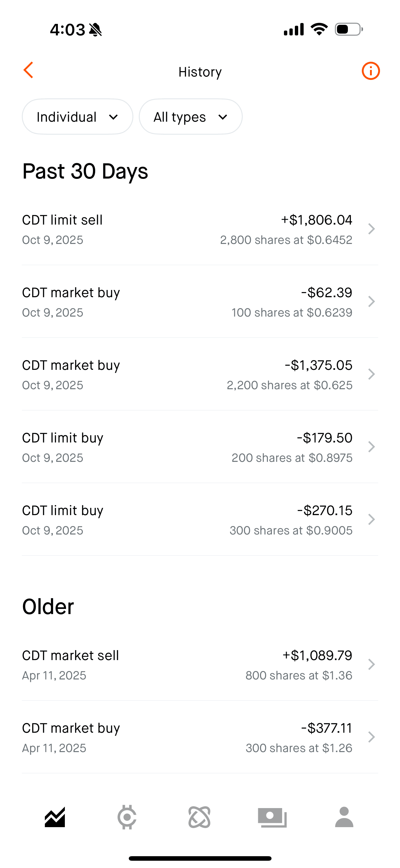400x868 pixels.
Task: Expand the Individual account dropdown
Action: [78, 117]
